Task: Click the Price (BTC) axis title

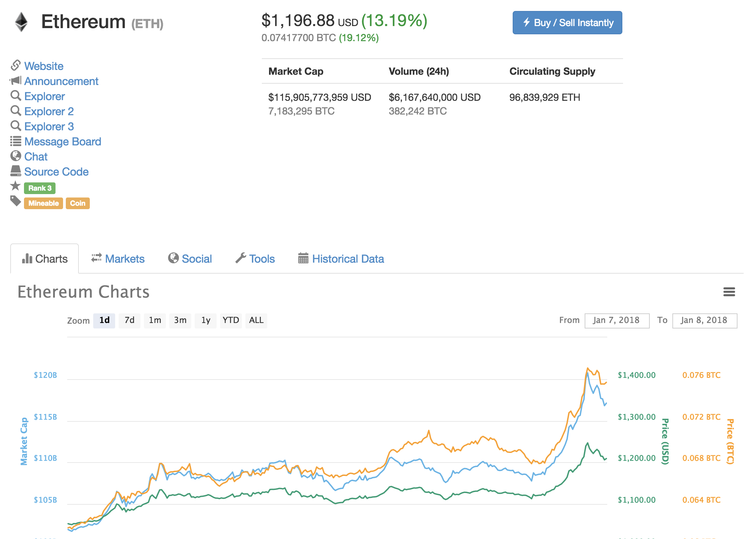Action: [x=730, y=441]
